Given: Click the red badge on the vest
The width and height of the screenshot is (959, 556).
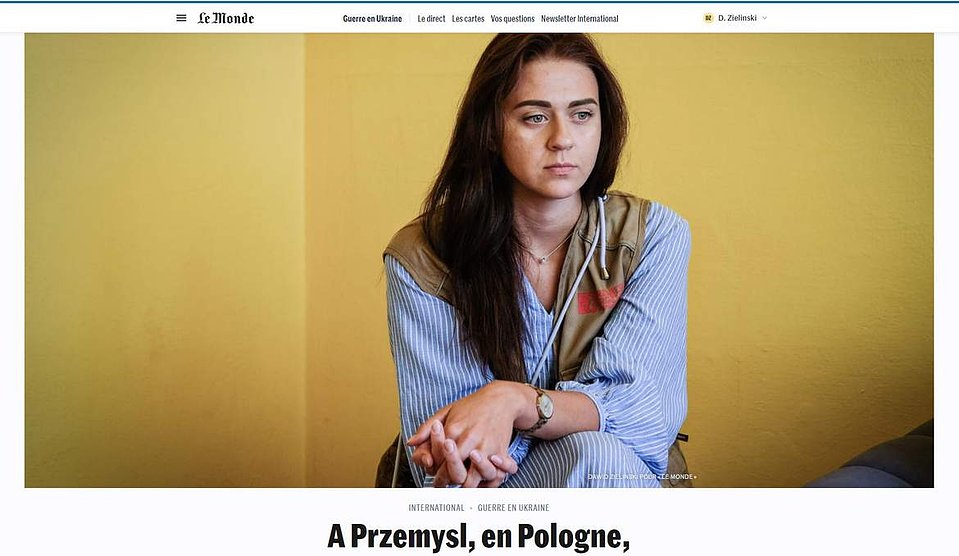Looking at the screenshot, I should coord(599,299).
